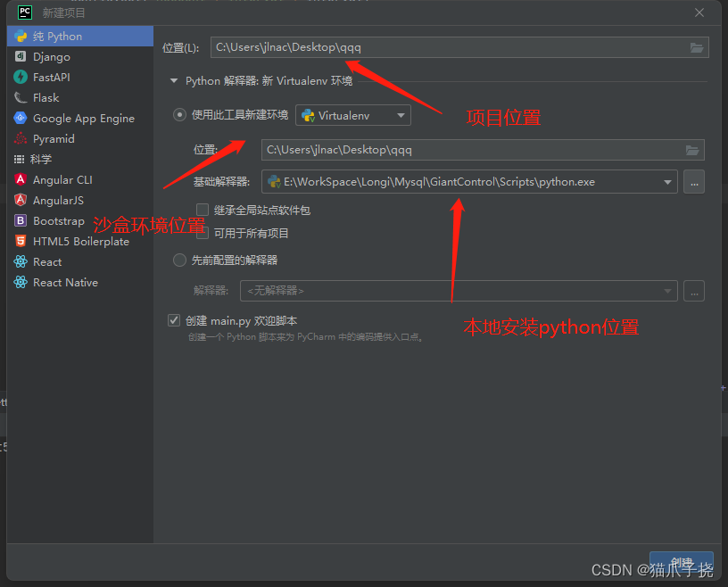Click python icon in base interpreter field
The width and height of the screenshot is (728, 587).
pyautogui.click(x=274, y=182)
